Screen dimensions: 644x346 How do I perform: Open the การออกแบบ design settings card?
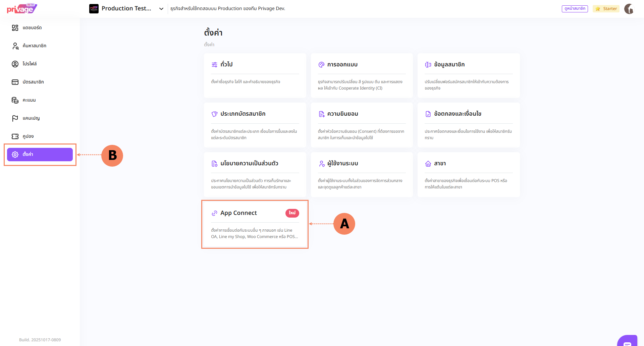pos(362,75)
